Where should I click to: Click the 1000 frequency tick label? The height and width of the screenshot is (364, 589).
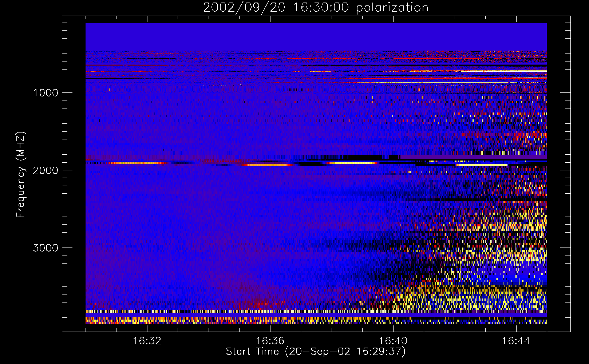46,92
